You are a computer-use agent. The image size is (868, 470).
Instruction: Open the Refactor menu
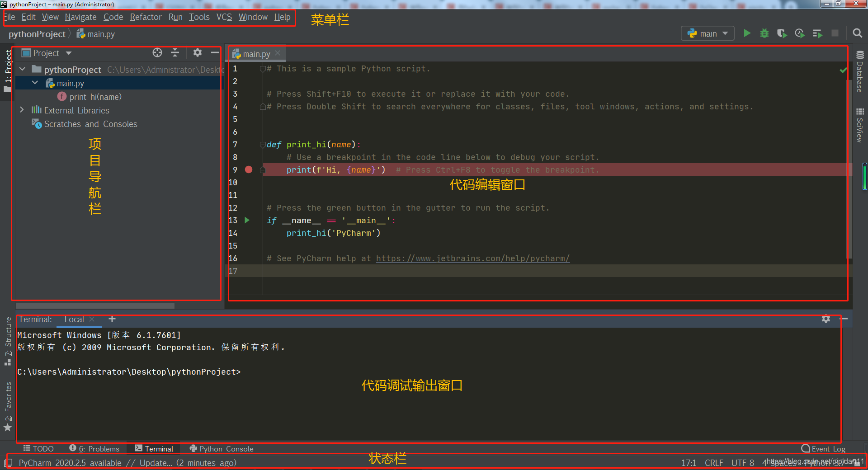click(x=146, y=17)
